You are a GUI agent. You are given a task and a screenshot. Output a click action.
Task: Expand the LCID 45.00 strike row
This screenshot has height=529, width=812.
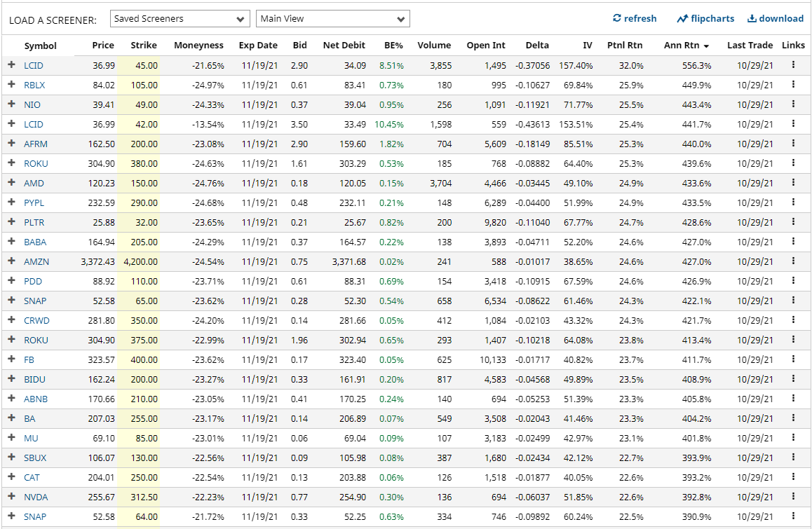(x=11, y=64)
